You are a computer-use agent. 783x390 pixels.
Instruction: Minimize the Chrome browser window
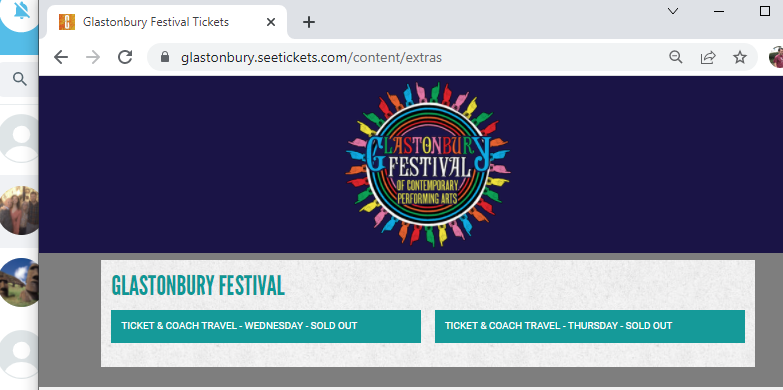click(719, 11)
